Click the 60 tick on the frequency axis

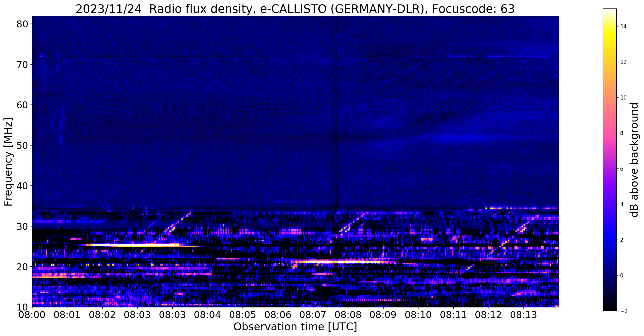coord(22,105)
